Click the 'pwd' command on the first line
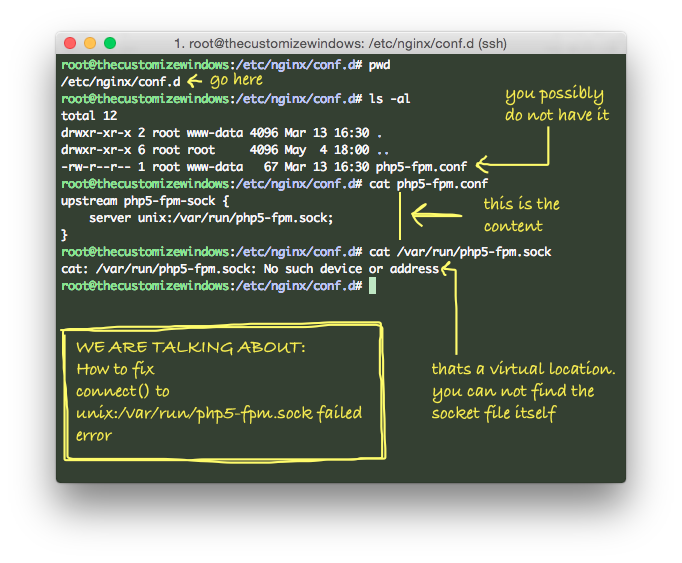Screen dimensions: 682x563 (x=380, y=65)
